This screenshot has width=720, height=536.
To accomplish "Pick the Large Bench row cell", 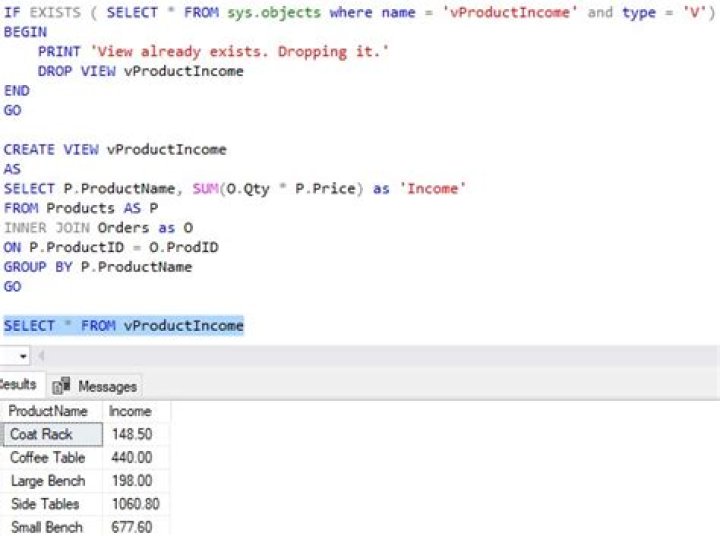I will coord(50,481).
